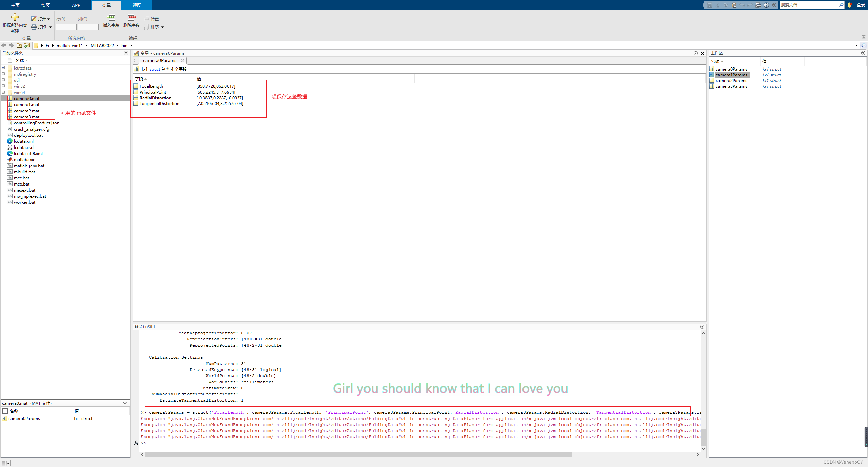
Task: Click the switch windows icon in quick toolbar
Action: (x=758, y=5)
